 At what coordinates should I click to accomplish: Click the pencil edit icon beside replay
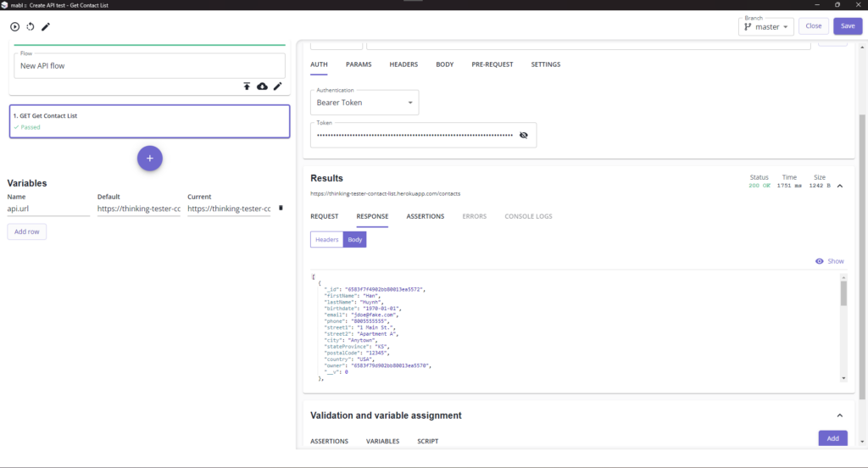(x=46, y=26)
